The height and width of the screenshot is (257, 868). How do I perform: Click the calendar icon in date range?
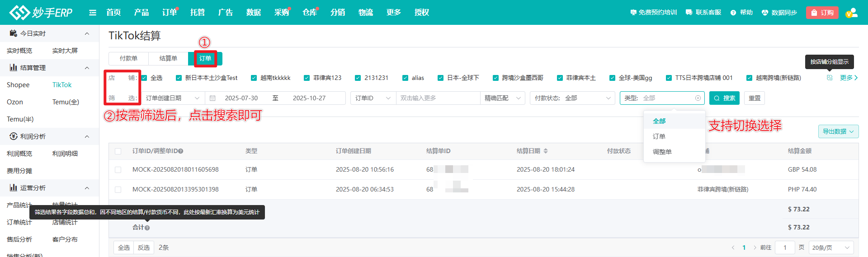point(212,98)
